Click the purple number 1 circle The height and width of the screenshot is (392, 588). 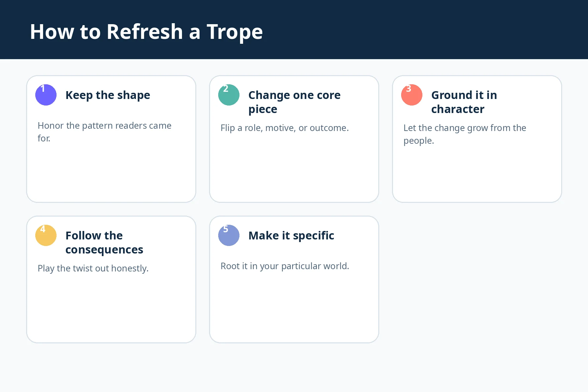[46, 95]
